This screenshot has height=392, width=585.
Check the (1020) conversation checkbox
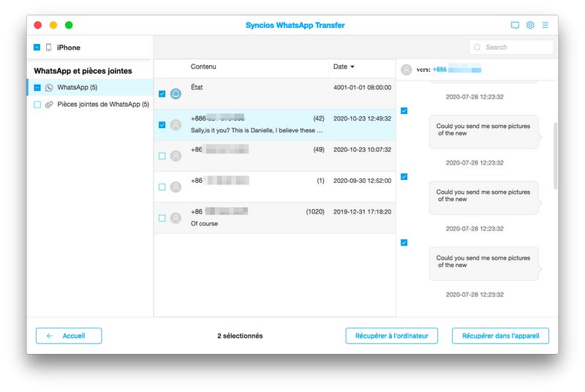[x=162, y=218]
